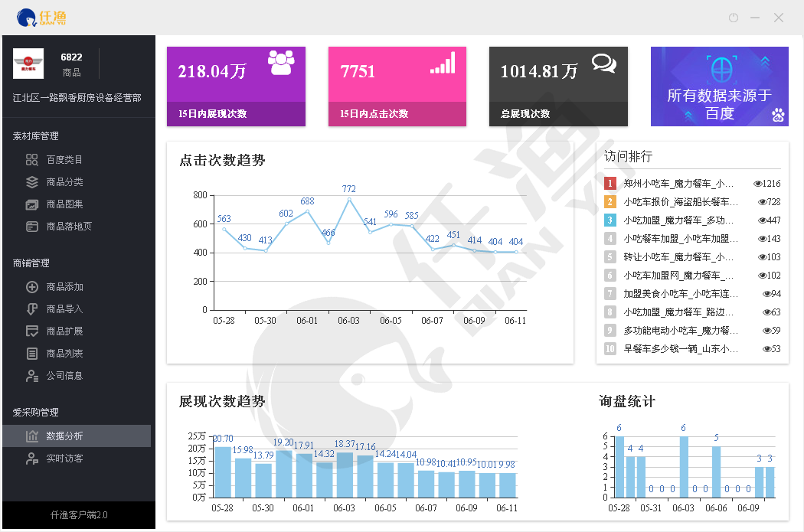Image resolution: width=804 pixels, height=532 pixels.
Task: Open 商品扩展 in the sidebar
Action: click(x=64, y=331)
